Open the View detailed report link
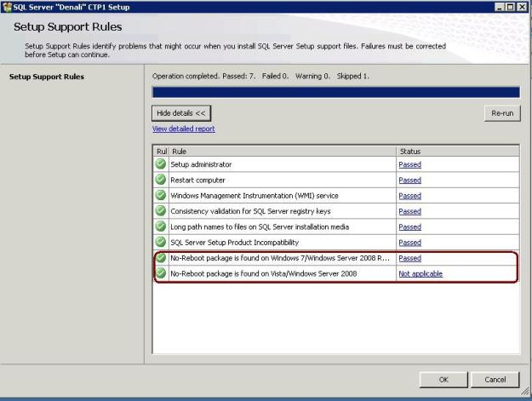The width and height of the screenshot is (532, 401). 183,129
